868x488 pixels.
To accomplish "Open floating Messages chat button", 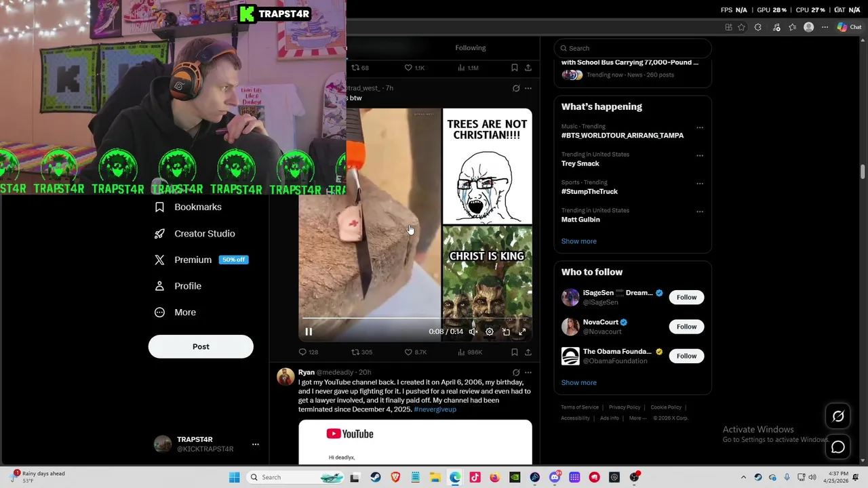I will (x=838, y=447).
